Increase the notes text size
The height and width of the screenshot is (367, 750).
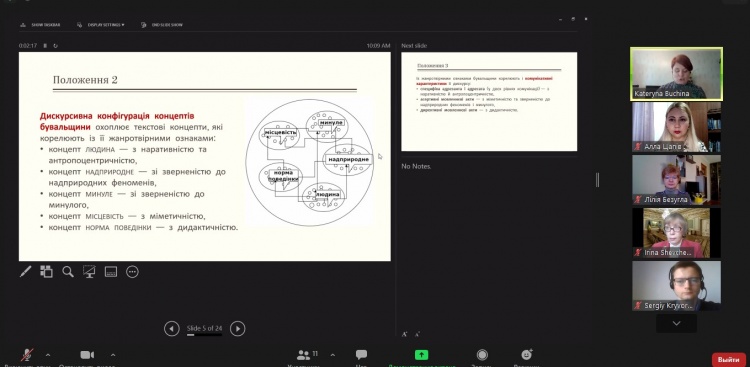point(405,334)
